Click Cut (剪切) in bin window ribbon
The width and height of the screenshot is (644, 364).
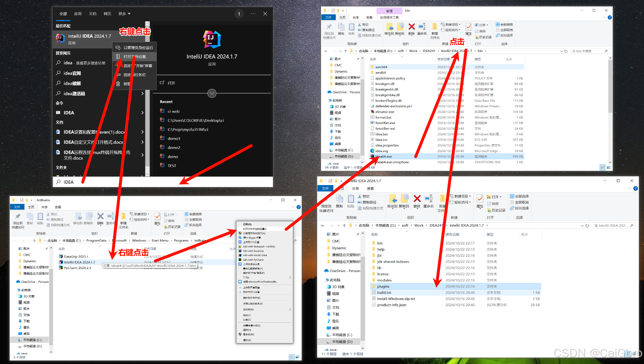tap(363, 25)
